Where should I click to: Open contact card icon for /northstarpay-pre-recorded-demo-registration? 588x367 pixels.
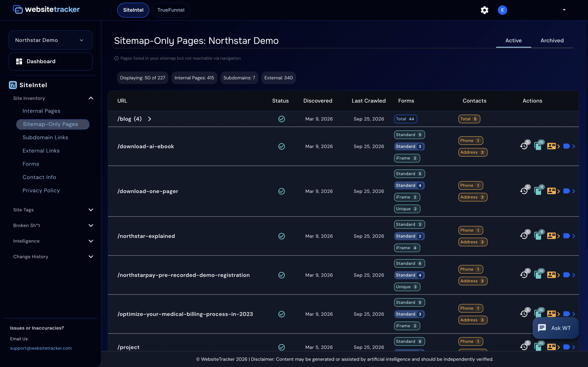tap(551, 275)
